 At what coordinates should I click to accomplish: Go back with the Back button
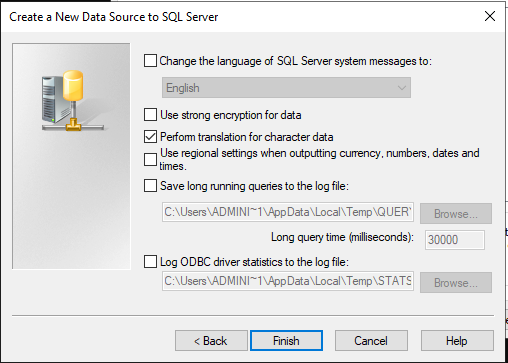[211, 341]
